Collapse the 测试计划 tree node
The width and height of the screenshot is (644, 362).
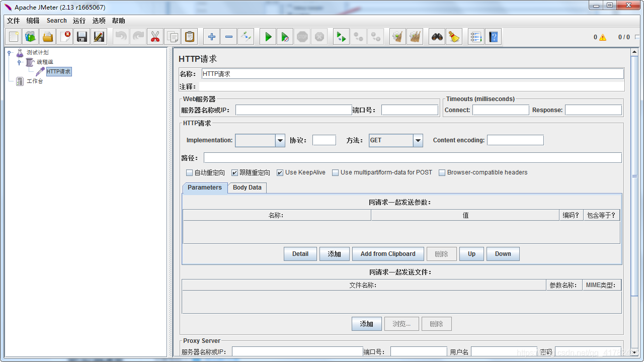9,52
